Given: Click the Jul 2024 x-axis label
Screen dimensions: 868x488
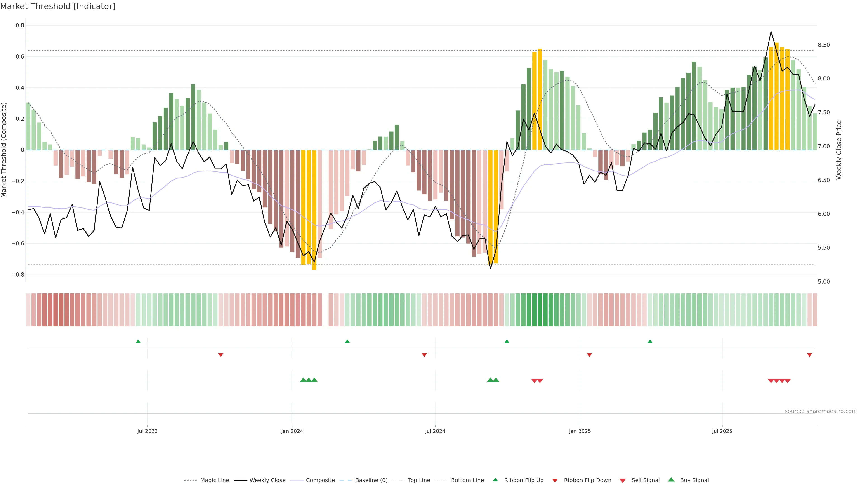Looking at the screenshot, I should click(x=435, y=431).
